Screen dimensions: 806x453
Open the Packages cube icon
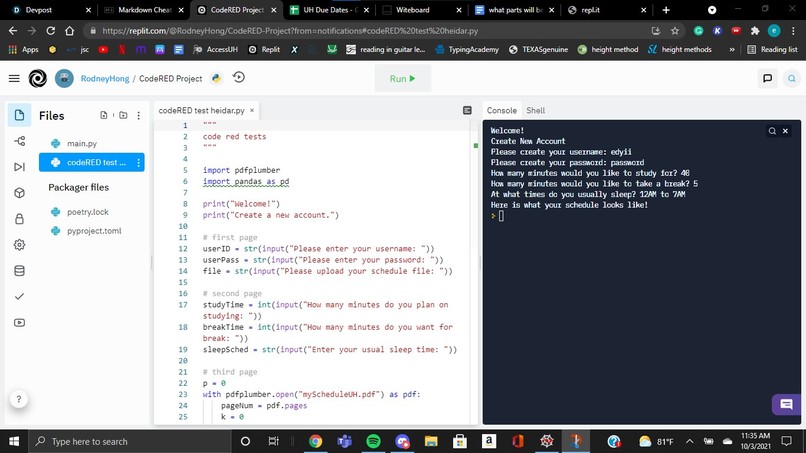[20, 193]
